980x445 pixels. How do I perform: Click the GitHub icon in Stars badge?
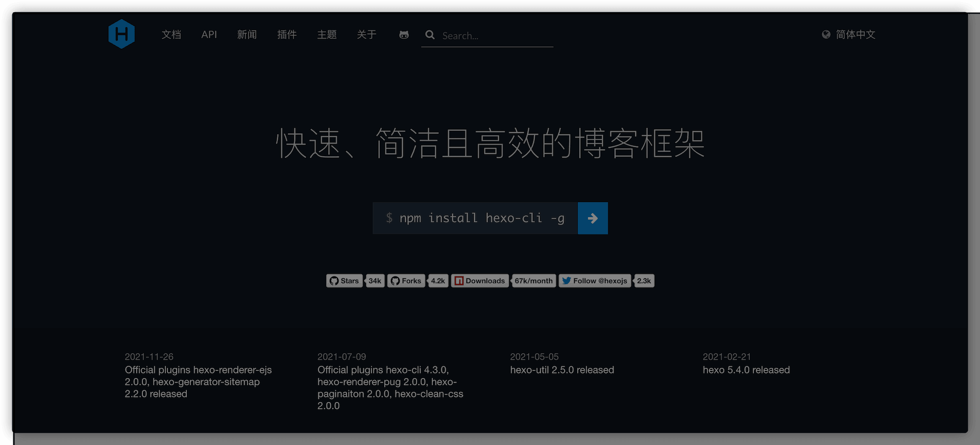coord(334,281)
